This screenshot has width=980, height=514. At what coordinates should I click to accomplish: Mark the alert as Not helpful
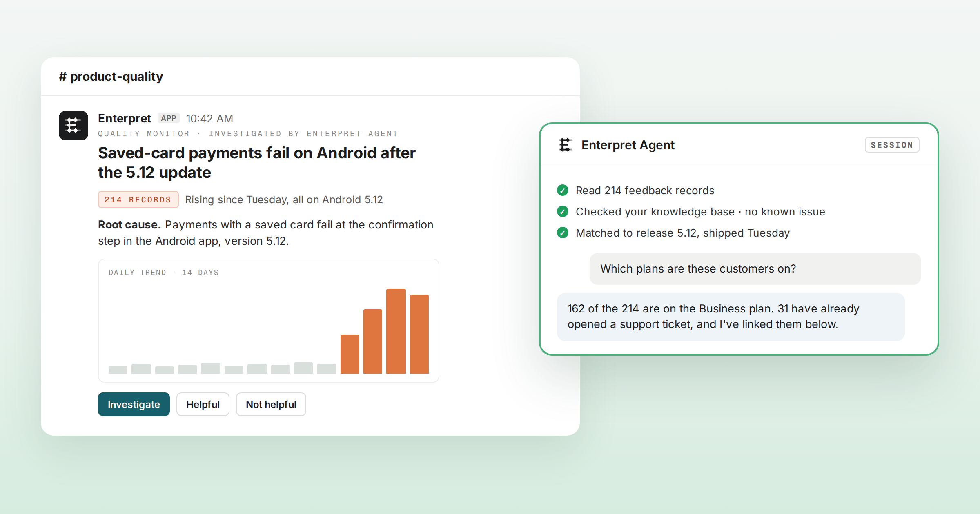click(271, 404)
